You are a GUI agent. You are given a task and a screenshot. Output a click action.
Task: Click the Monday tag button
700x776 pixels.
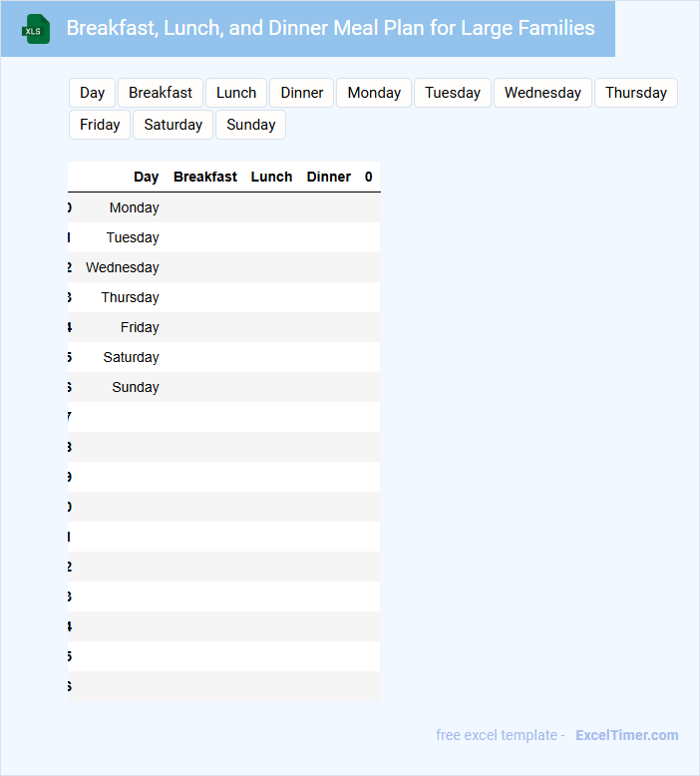374,93
